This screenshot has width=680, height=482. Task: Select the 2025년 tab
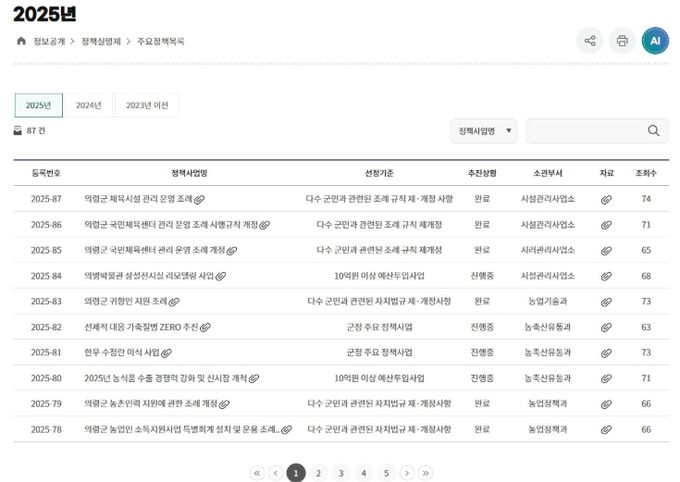38,105
